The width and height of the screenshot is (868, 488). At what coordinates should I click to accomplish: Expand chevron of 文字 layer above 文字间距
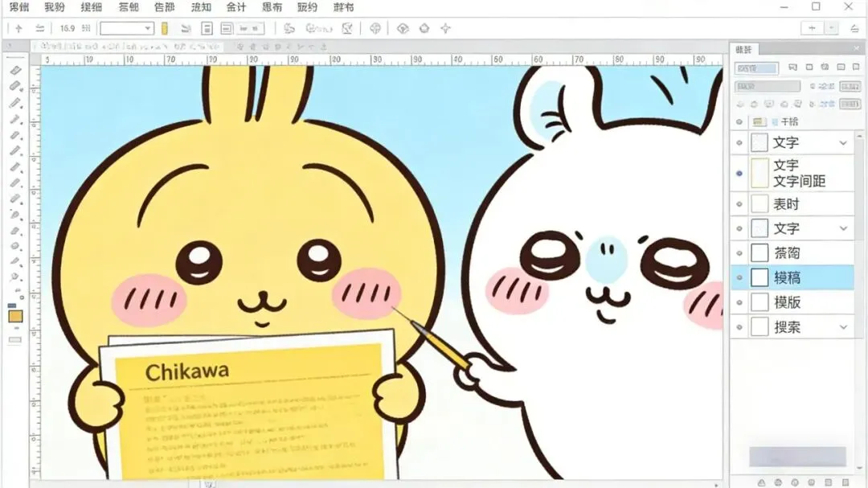843,143
